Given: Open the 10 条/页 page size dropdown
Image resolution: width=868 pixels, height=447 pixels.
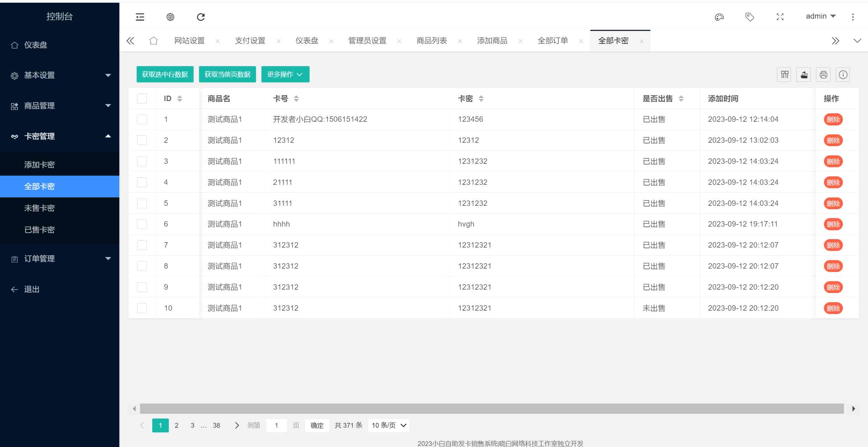Looking at the screenshot, I should [x=388, y=425].
